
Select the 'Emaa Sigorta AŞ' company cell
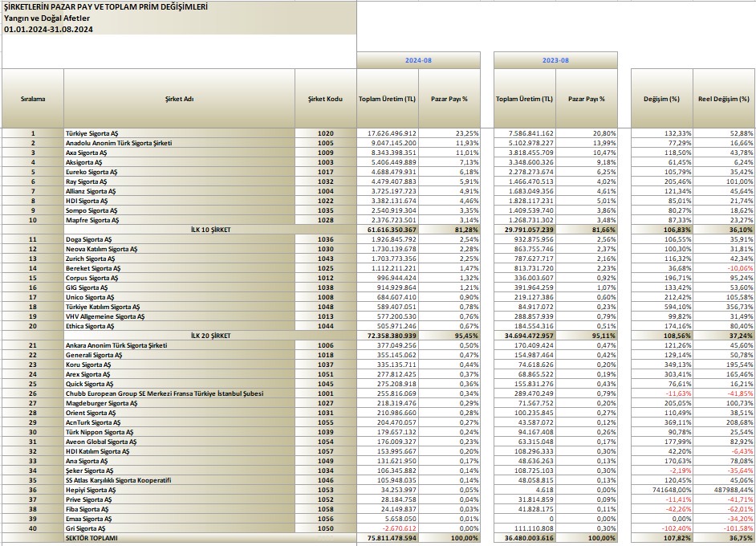pyautogui.click(x=179, y=519)
